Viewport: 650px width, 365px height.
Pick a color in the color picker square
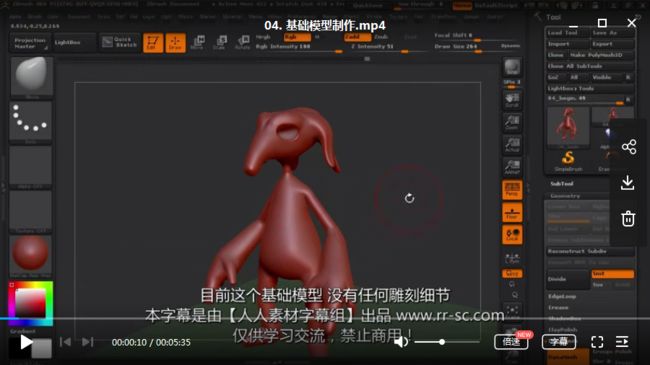[x=30, y=303]
